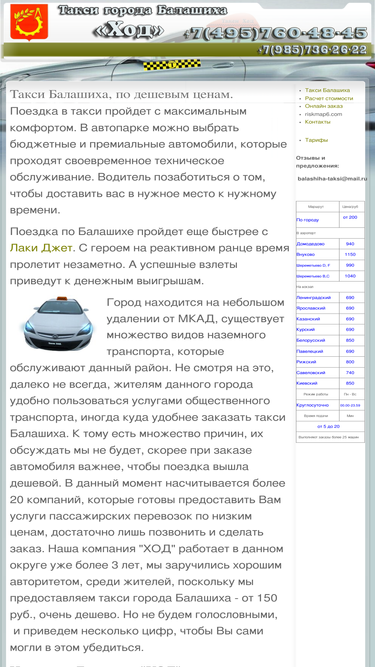
Task: Choose the Казанский station route
Action: [308, 319]
